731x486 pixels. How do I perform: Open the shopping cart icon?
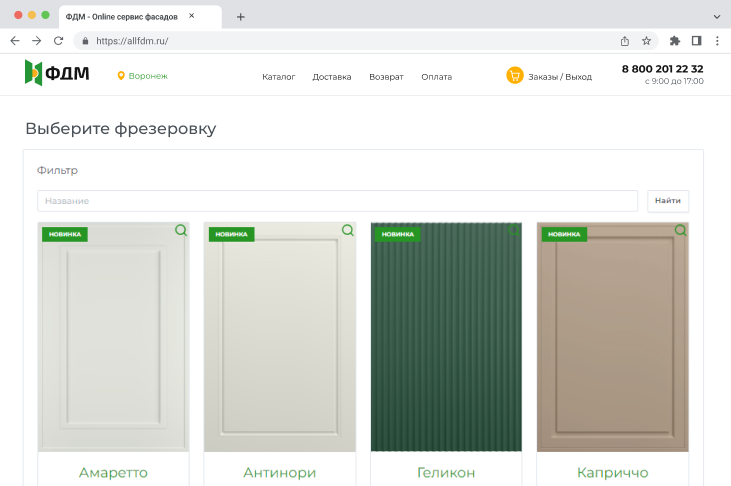pyautogui.click(x=515, y=76)
